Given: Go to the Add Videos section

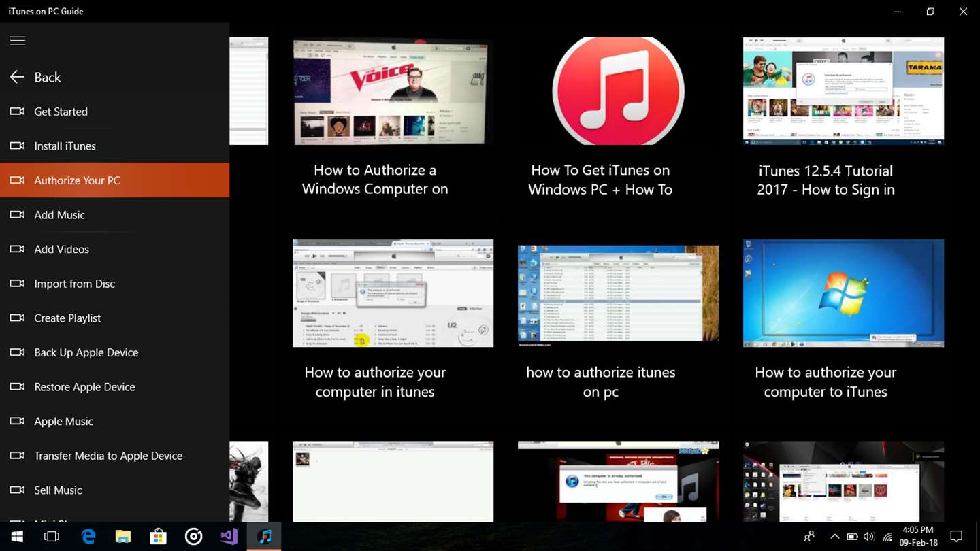Looking at the screenshot, I should [x=114, y=249].
